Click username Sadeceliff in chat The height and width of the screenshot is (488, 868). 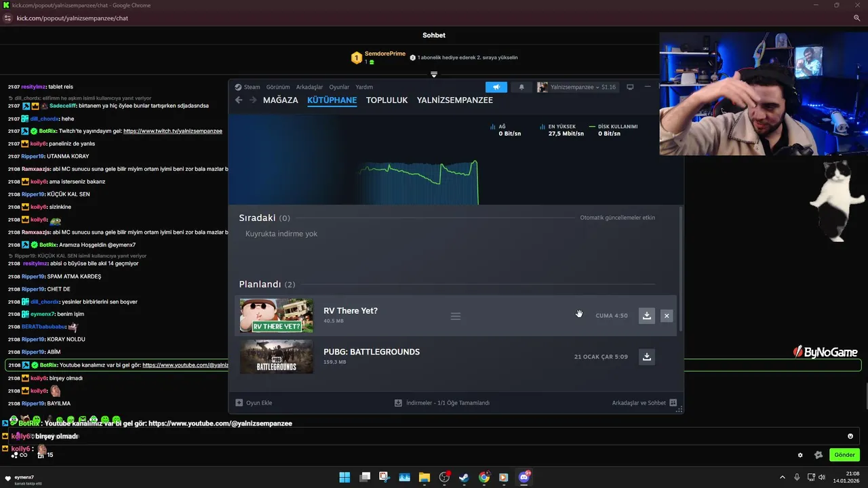(x=63, y=106)
